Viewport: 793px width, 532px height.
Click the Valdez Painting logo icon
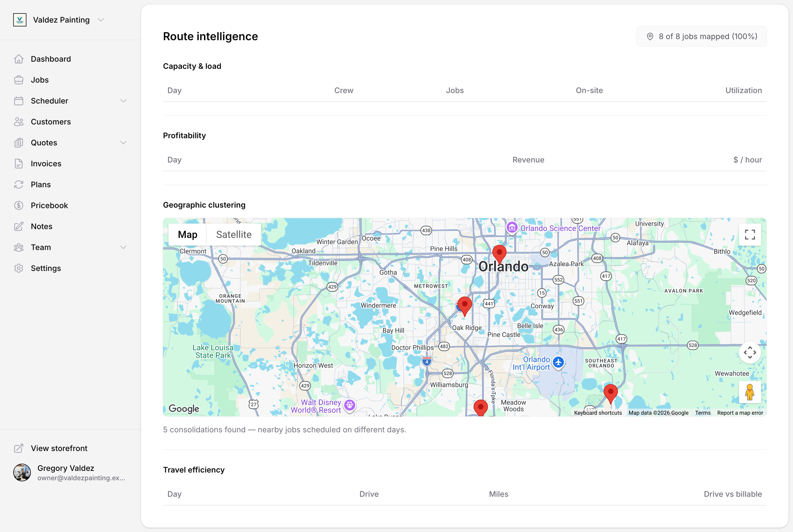20,20
